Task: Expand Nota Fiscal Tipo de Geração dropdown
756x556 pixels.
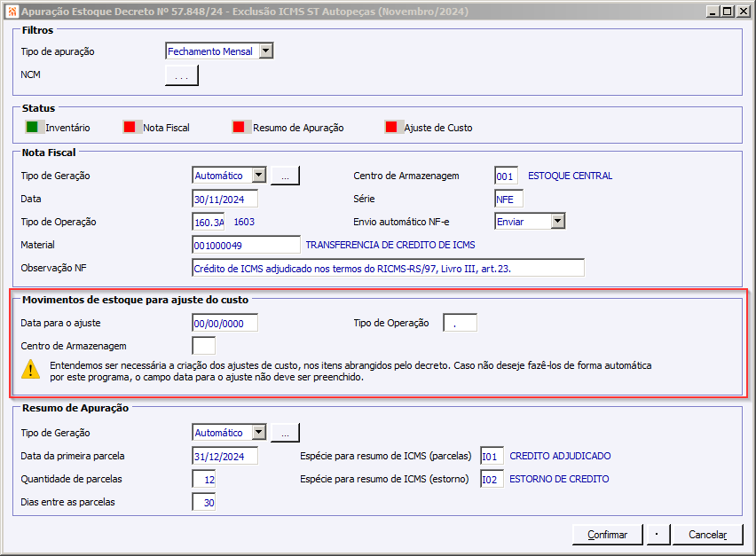Action: pos(259,176)
